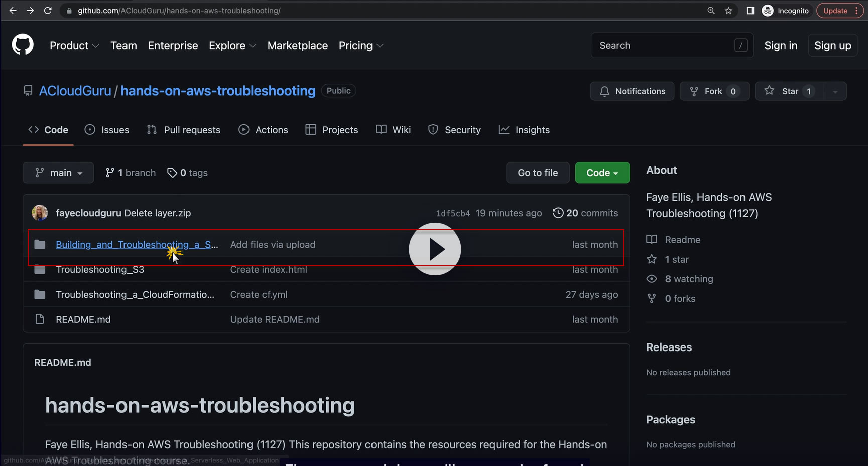The width and height of the screenshot is (868, 466).
Task: Click the Notifications bell button
Action: [632, 91]
